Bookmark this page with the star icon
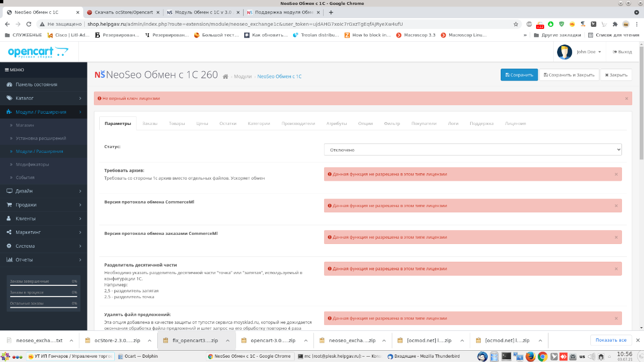644x362 pixels. (x=516, y=24)
